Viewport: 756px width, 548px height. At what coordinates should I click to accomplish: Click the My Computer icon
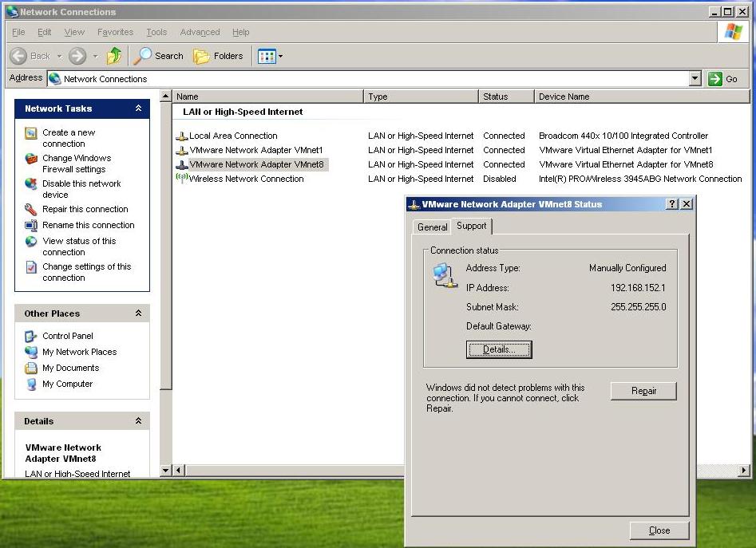point(31,384)
